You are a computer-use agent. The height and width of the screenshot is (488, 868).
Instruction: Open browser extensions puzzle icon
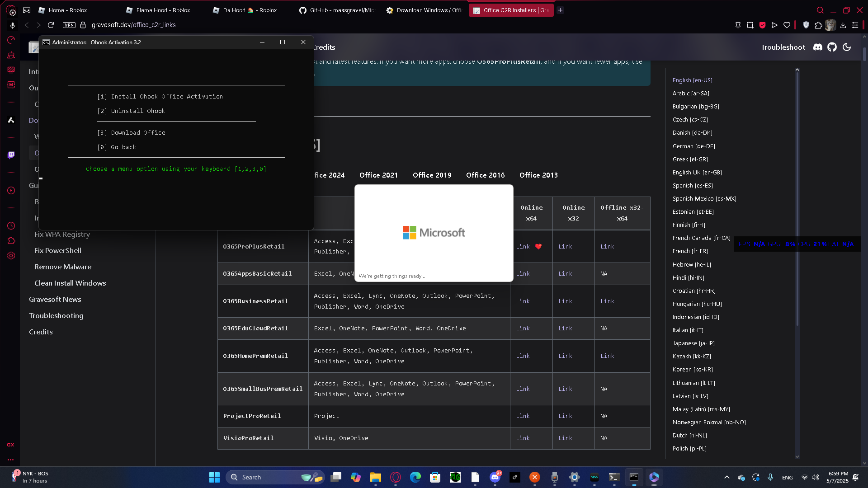point(818,25)
